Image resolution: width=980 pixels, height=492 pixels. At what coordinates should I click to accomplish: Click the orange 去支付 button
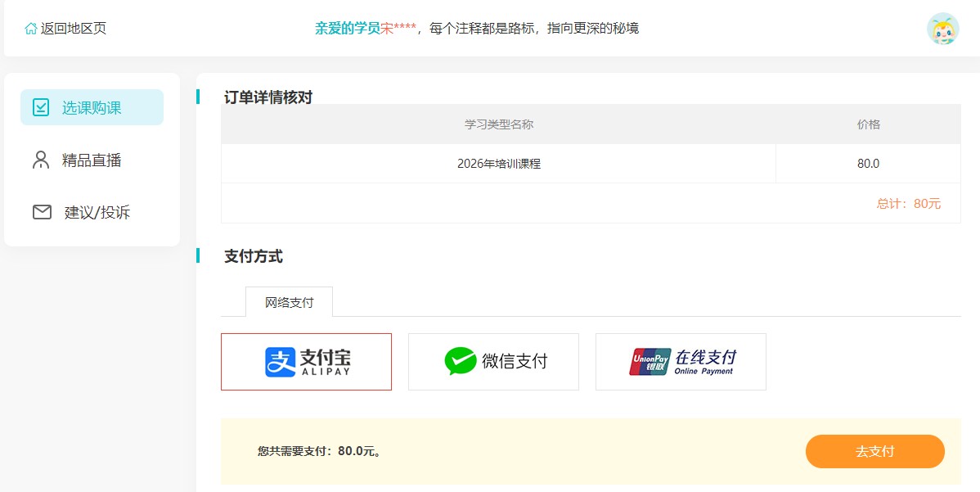point(875,451)
